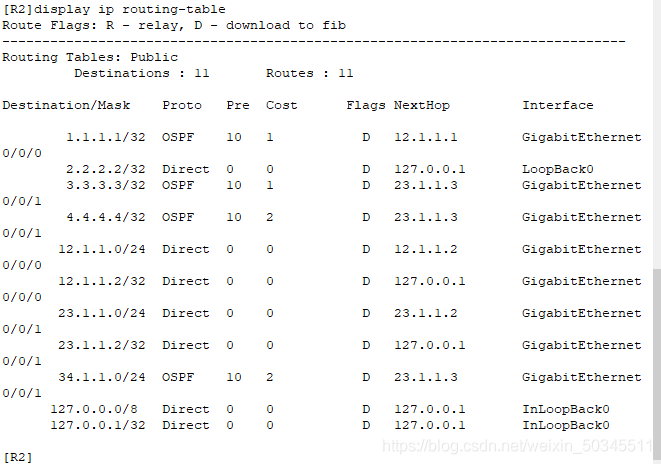Viewport: 661px width, 464px height.
Task: Click the 12.1.1.0/24 destination entry
Action: pyautogui.click(x=102, y=249)
